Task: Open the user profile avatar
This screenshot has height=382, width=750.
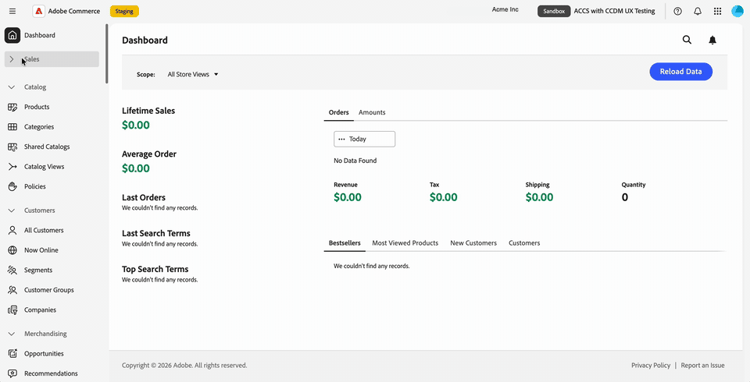Action: click(738, 11)
